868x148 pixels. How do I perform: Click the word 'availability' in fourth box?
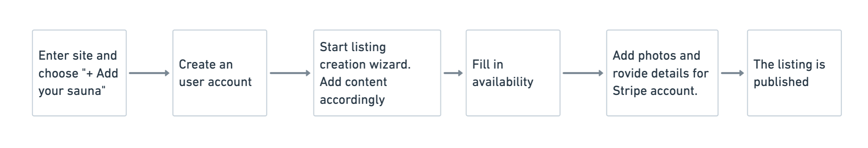(503, 82)
